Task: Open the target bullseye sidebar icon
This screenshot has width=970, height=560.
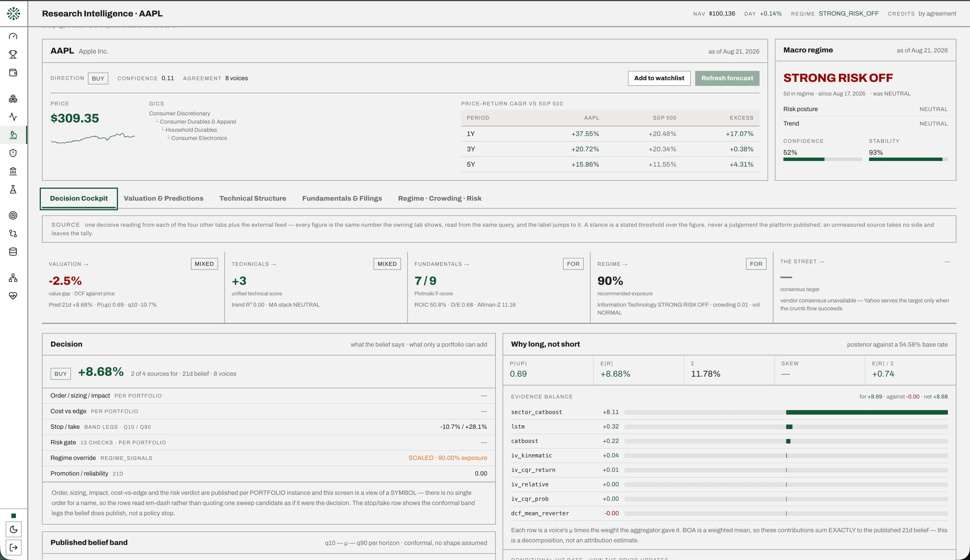Action: click(x=13, y=215)
